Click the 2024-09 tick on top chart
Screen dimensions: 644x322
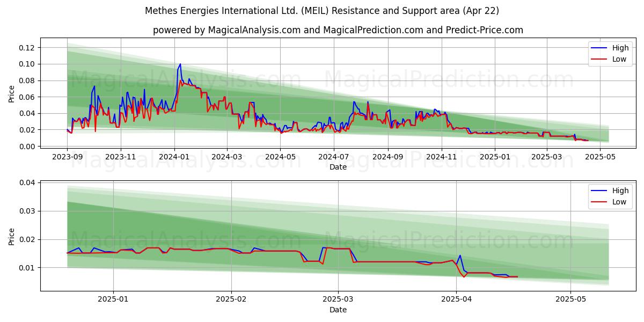pos(389,157)
